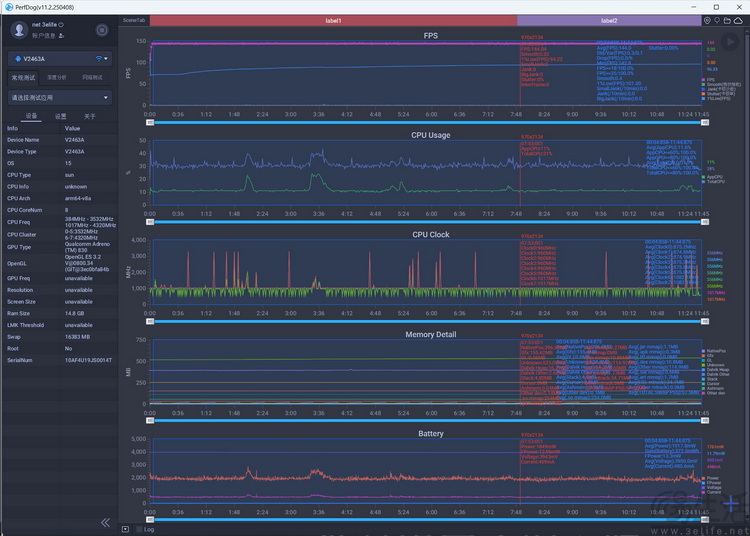
Task: Click the faded play button over FPS chart
Action: tap(730, 42)
